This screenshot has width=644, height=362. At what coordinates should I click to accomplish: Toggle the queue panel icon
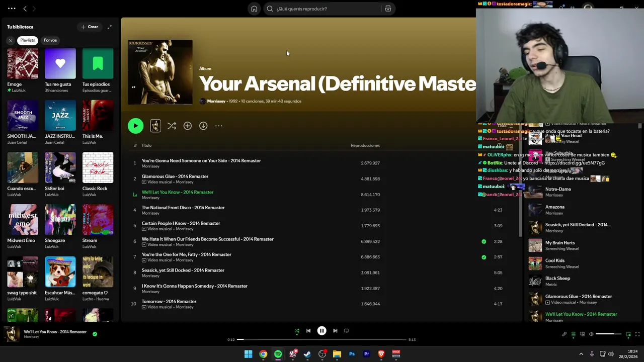pyautogui.click(x=573, y=334)
